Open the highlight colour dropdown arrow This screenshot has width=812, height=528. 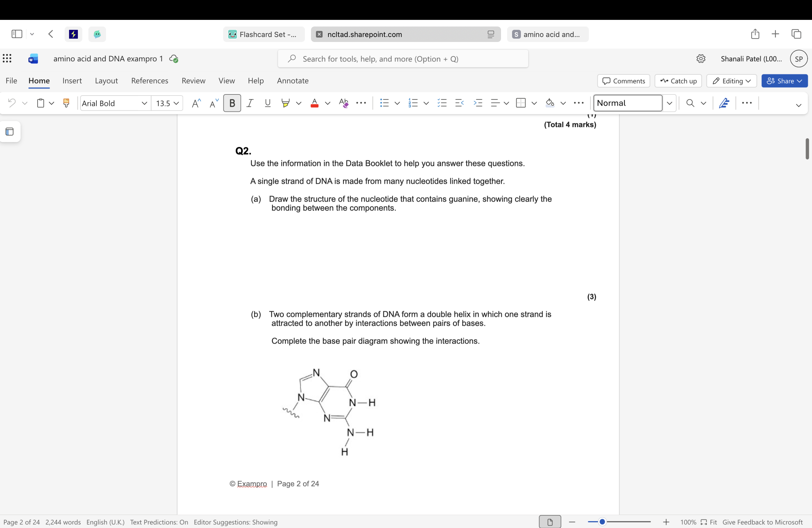(299, 103)
